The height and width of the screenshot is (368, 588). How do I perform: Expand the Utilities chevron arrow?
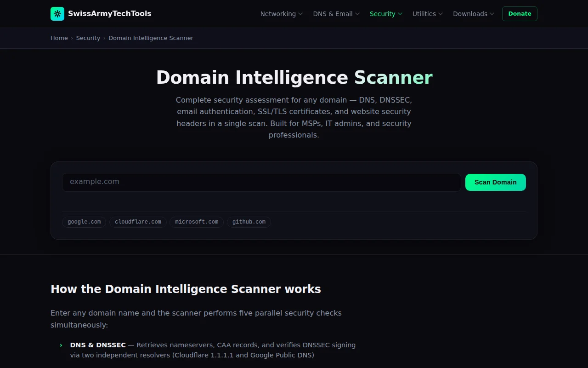point(441,14)
